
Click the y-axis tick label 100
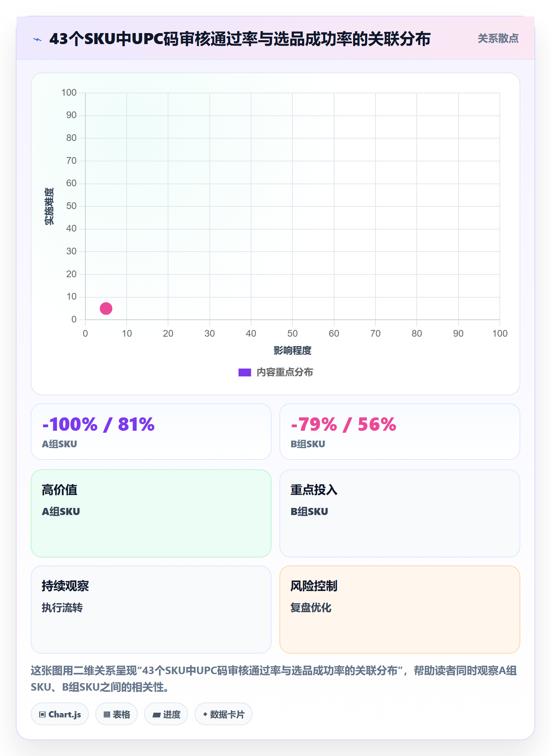(x=69, y=93)
